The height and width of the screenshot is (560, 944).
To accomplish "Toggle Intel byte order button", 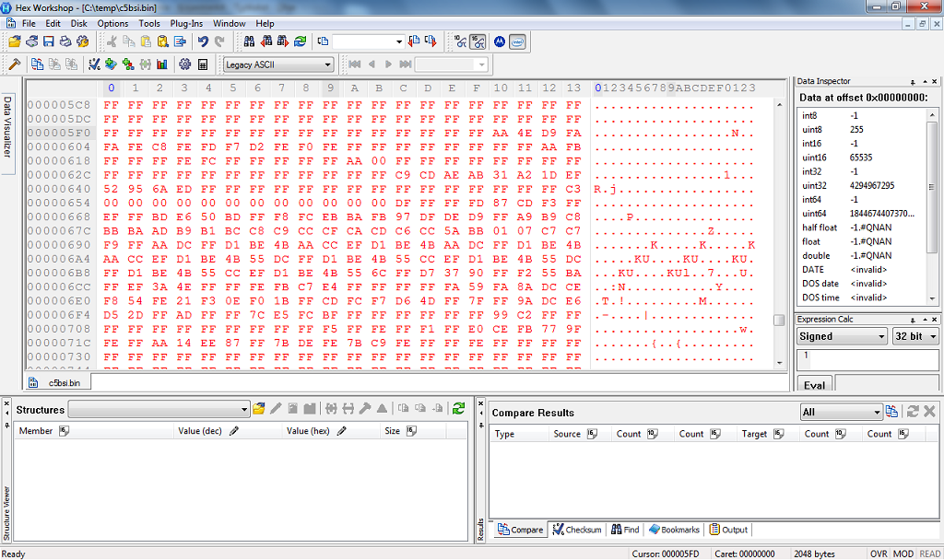I will tap(517, 41).
